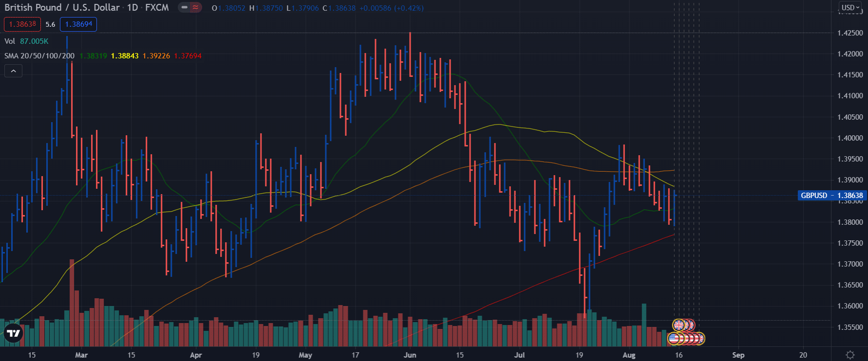The width and height of the screenshot is (868, 361).
Task: Open the yellow-ringed UK flag economic event
Action: tap(679, 325)
